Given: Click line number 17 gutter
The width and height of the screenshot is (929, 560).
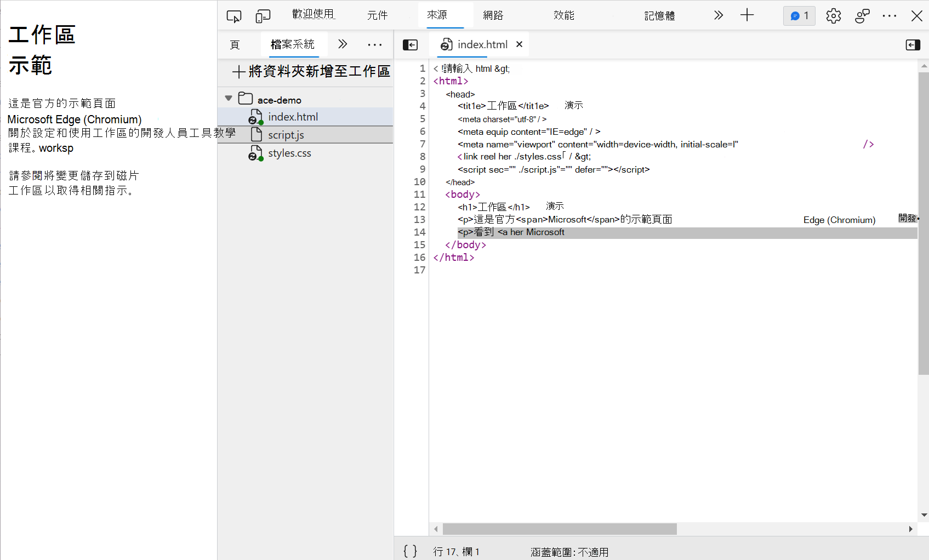Looking at the screenshot, I should click(x=419, y=270).
